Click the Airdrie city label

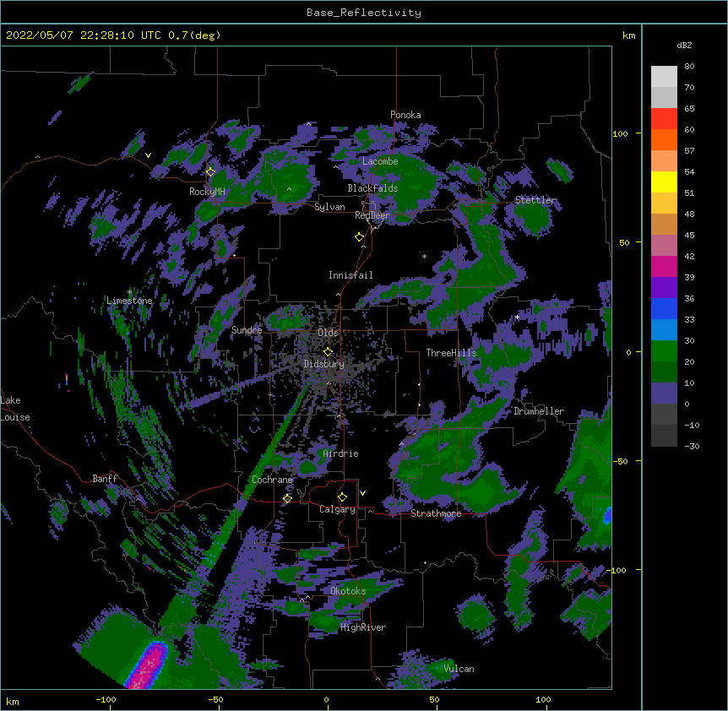pyautogui.click(x=341, y=453)
